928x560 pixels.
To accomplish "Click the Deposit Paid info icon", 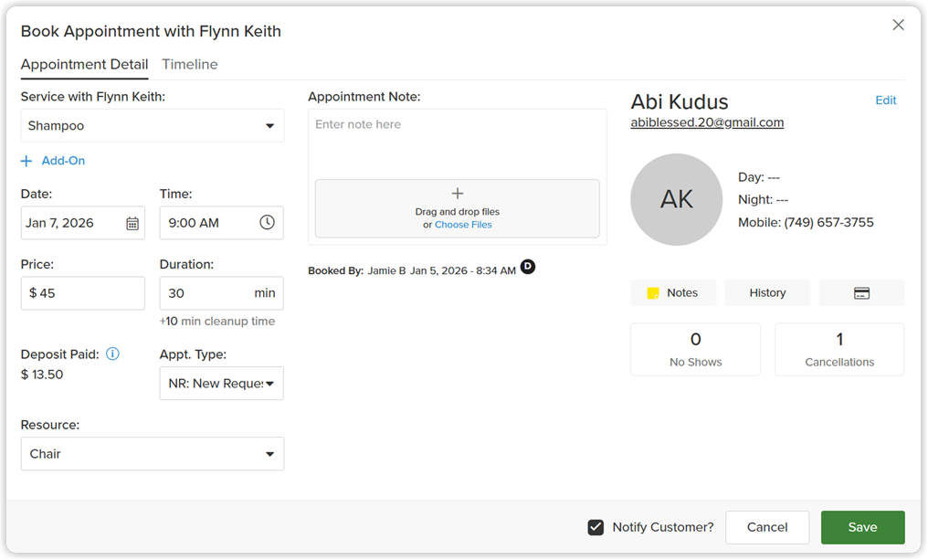I will coord(112,354).
